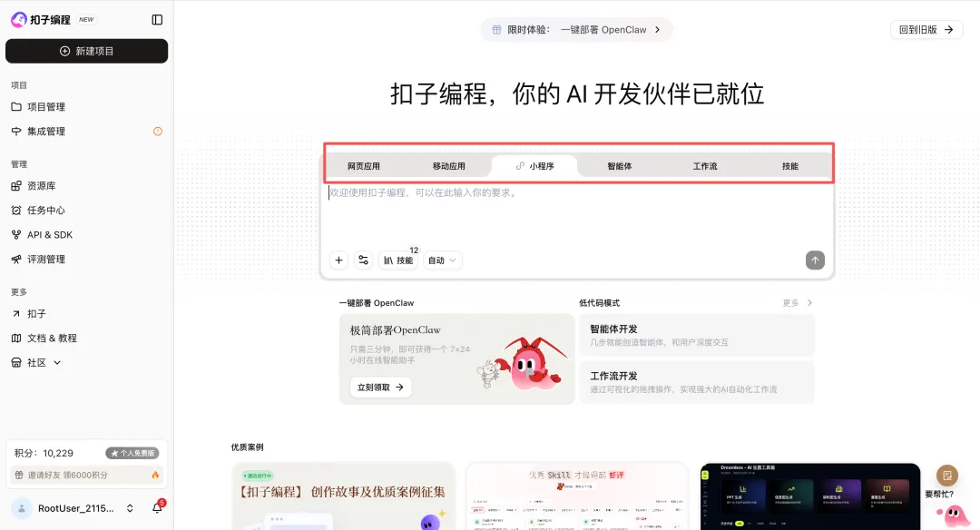Open the 自动 mode dropdown
This screenshot has width=980, height=530.
tap(443, 260)
